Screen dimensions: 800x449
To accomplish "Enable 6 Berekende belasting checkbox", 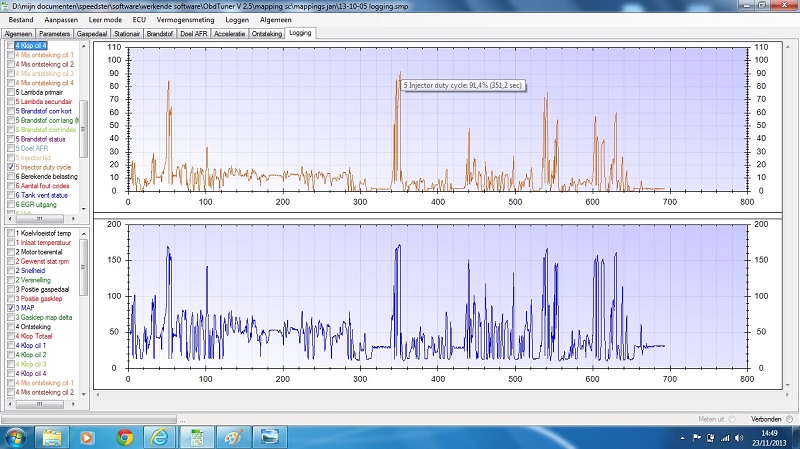I will [11, 176].
